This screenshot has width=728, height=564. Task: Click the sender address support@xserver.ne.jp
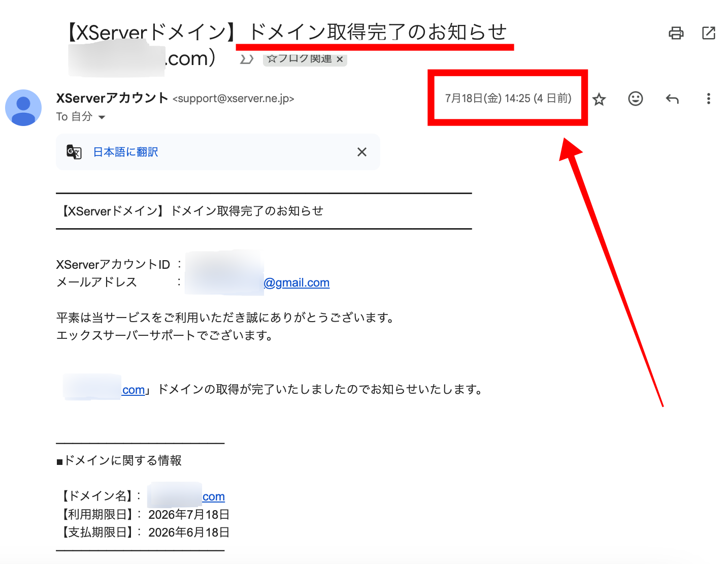click(234, 99)
